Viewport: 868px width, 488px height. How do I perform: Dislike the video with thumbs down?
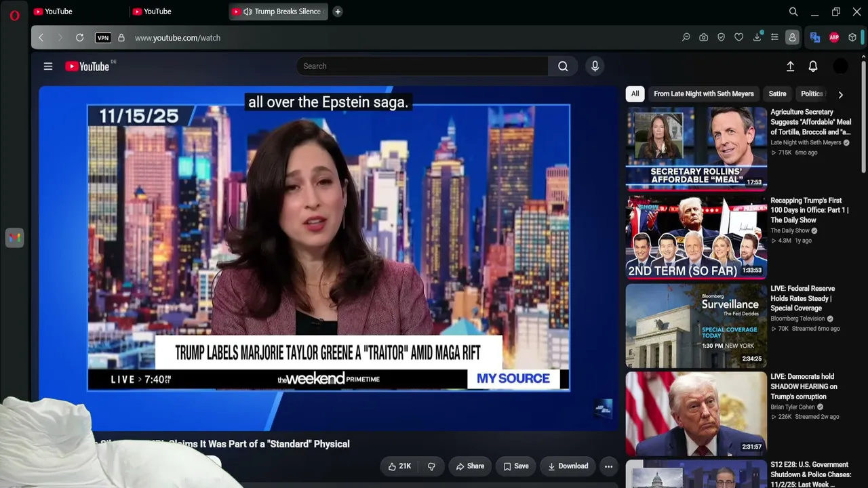pos(431,466)
